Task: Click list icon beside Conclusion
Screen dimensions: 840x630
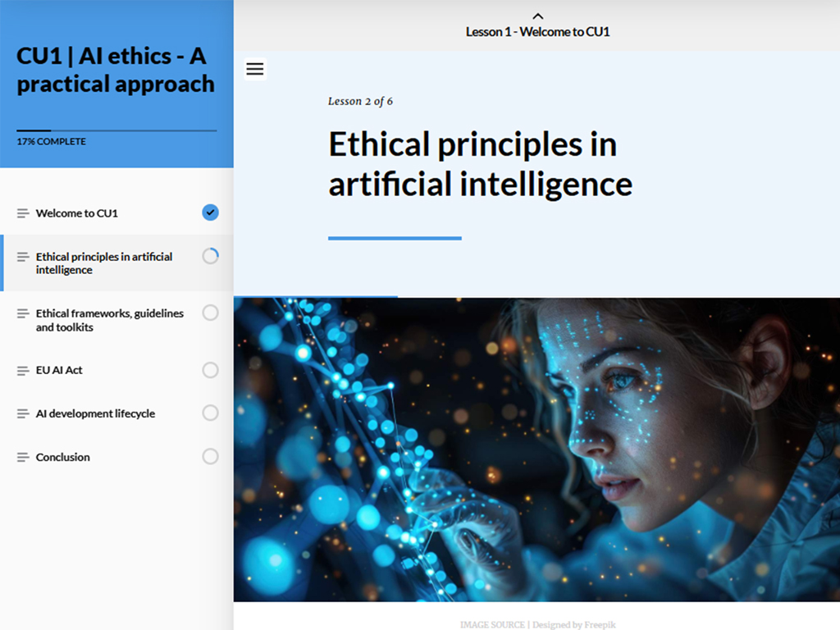Action: [x=23, y=458]
